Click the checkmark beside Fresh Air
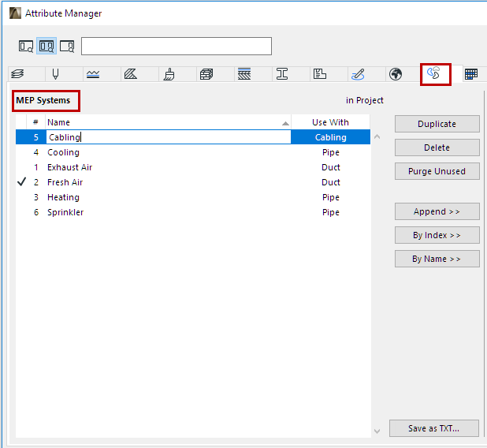 (x=22, y=181)
